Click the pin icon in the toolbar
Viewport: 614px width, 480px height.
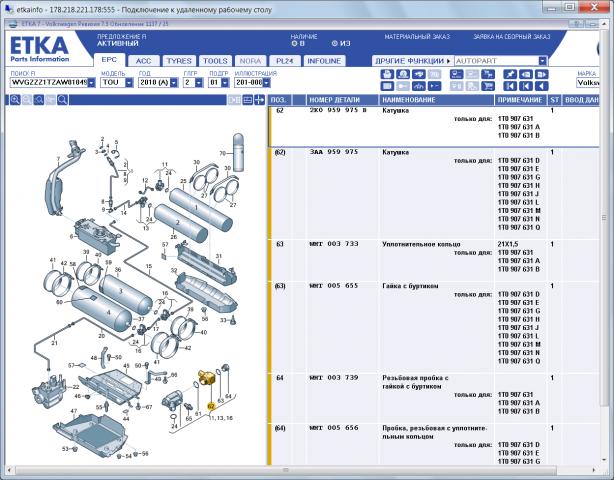pos(510,74)
